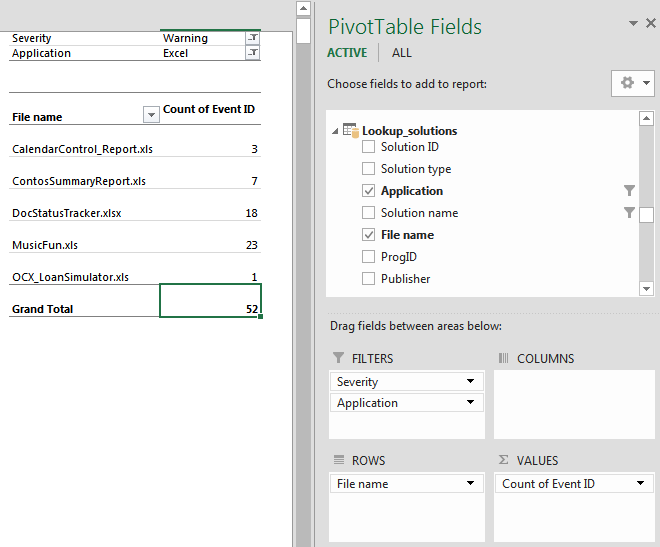Check the Solution name field

[368, 212]
